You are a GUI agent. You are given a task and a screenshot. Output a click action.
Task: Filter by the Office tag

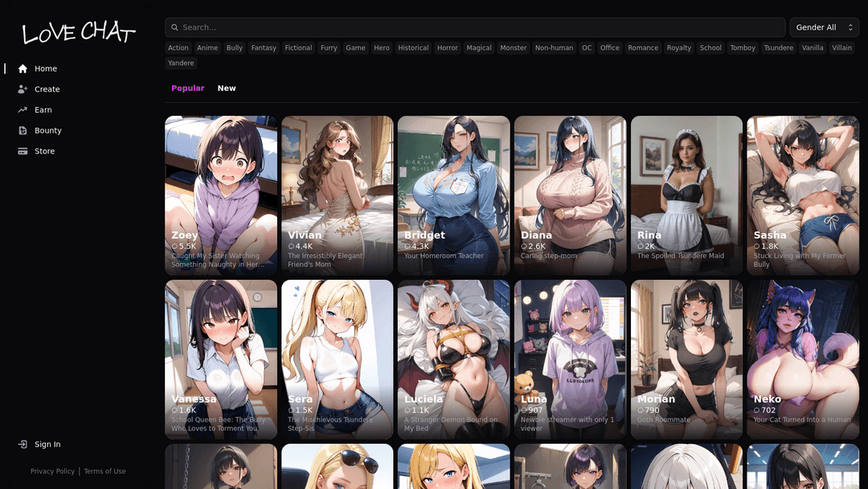click(x=610, y=47)
